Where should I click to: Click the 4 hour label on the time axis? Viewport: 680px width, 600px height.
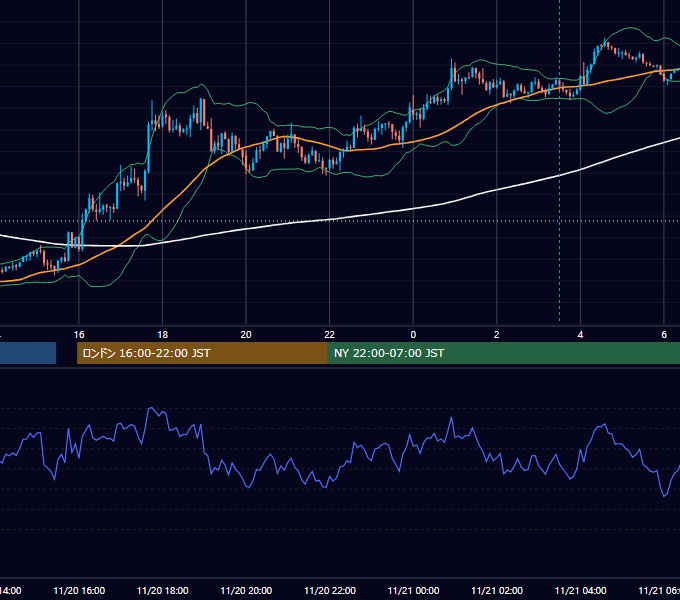point(580,335)
